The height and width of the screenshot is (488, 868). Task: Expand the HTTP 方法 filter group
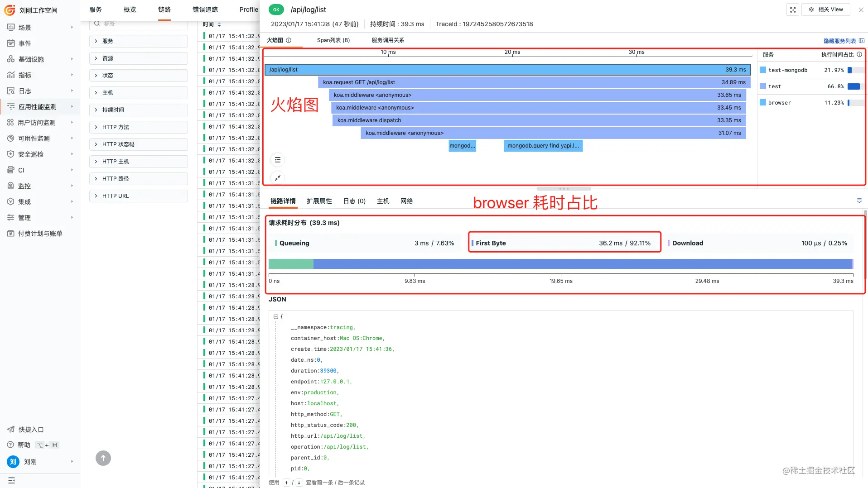click(139, 127)
